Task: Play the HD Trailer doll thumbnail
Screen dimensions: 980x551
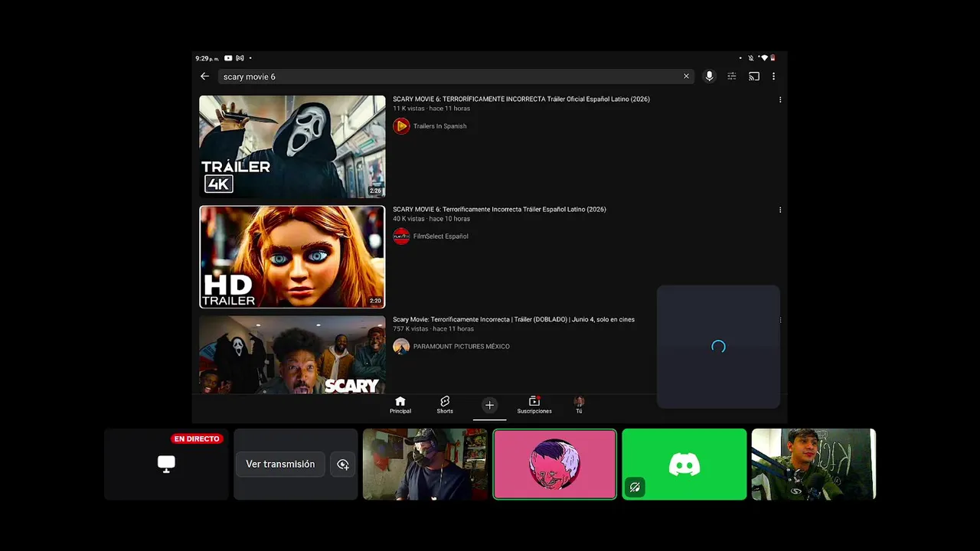Action: coord(292,256)
